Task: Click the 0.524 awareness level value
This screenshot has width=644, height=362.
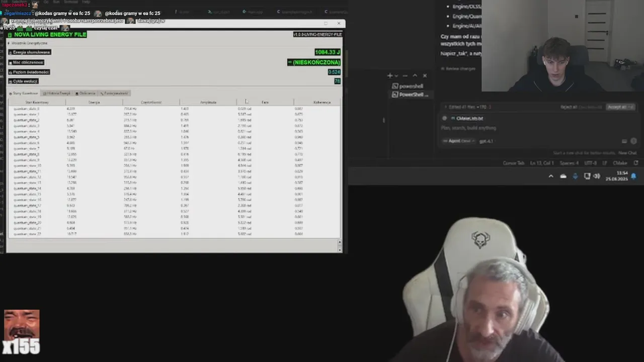Action: pyautogui.click(x=334, y=72)
